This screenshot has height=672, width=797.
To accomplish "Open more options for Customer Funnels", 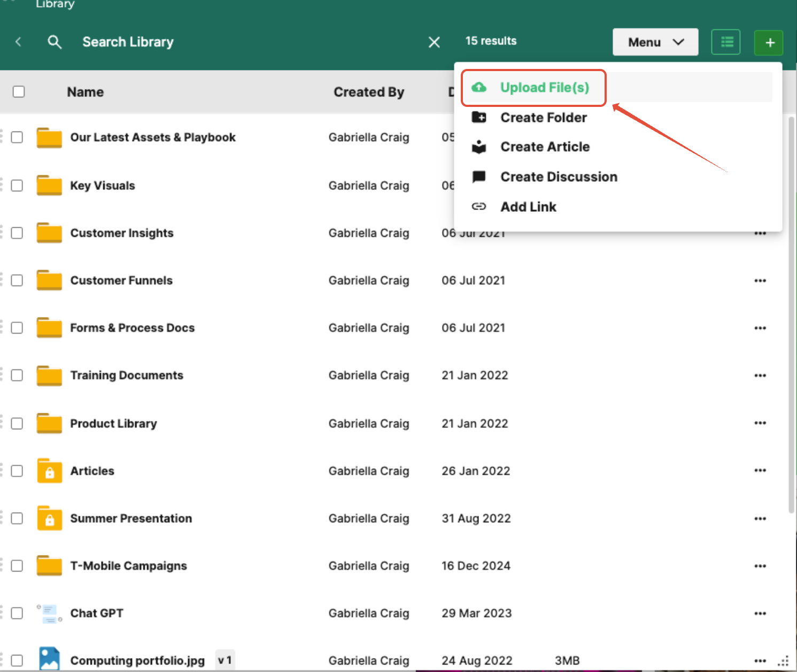I will pos(760,281).
